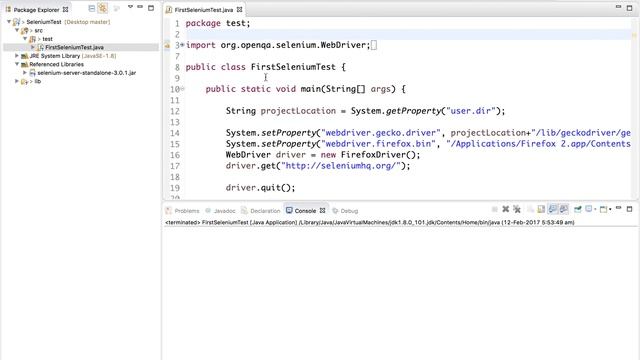Viewport: 640px width, 360px height.
Task: Open the Open Console dropdown arrow
Action: (610, 209)
